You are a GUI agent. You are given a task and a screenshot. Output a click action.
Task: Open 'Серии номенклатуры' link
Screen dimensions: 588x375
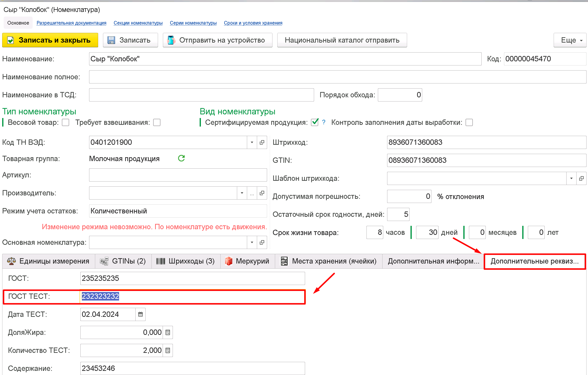[193, 23]
